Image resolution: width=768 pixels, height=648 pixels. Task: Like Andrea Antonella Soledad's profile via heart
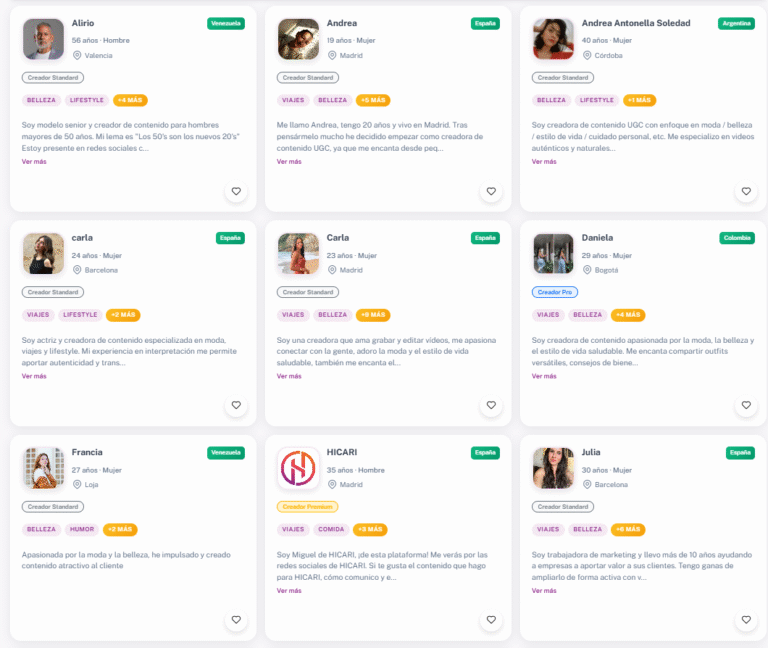[745, 191]
